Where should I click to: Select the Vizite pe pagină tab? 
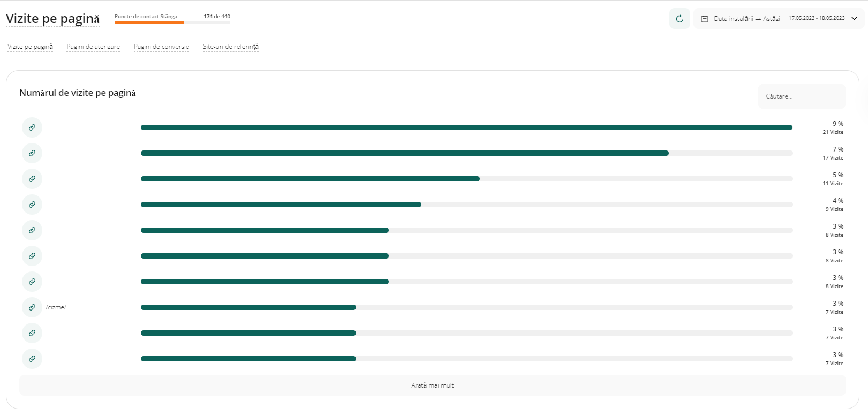click(x=30, y=47)
